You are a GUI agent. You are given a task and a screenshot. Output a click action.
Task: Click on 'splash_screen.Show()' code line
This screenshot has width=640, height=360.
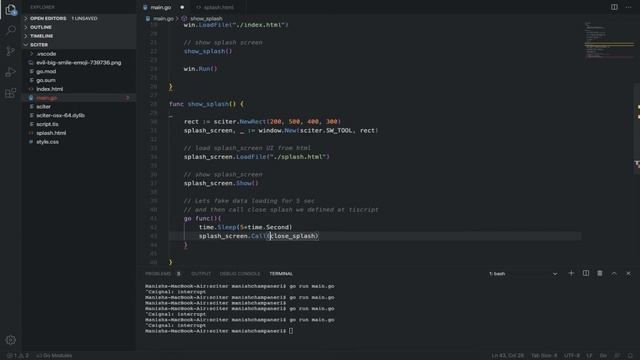point(221,183)
